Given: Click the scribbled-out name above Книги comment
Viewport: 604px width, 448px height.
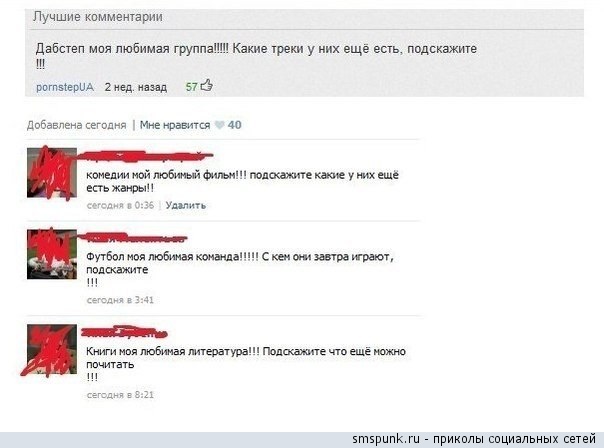Looking at the screenshot, I should click(124, 332).
